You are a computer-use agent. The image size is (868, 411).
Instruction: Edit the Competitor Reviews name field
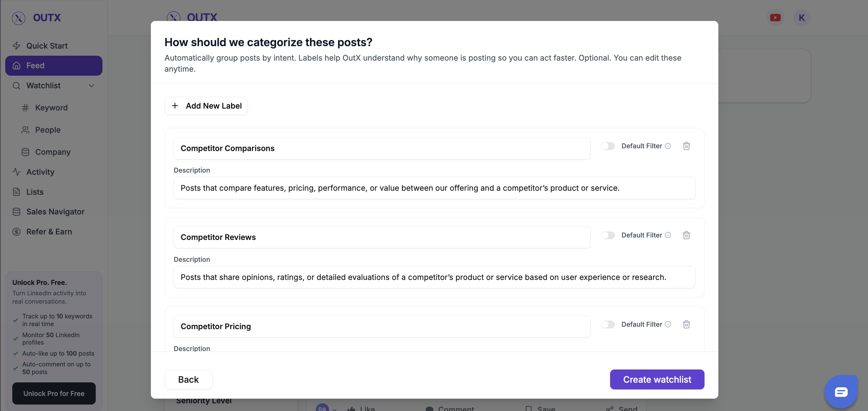point(382,237)
